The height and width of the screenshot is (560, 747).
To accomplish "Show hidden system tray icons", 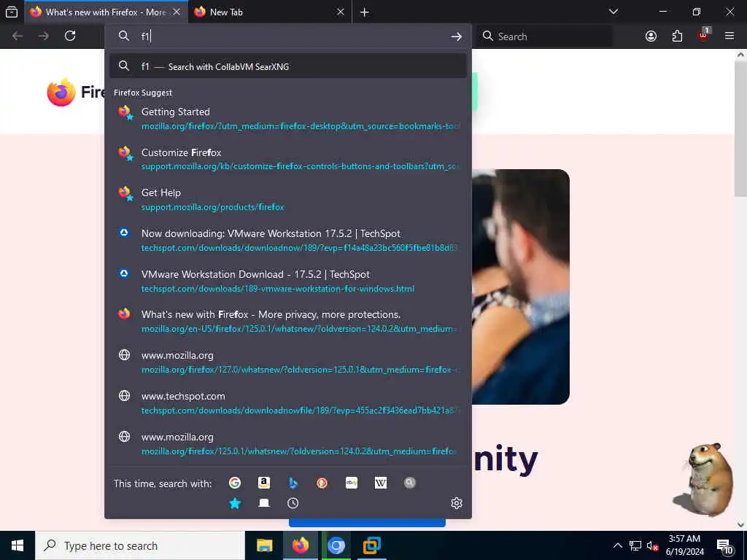I will pos(617,545).
